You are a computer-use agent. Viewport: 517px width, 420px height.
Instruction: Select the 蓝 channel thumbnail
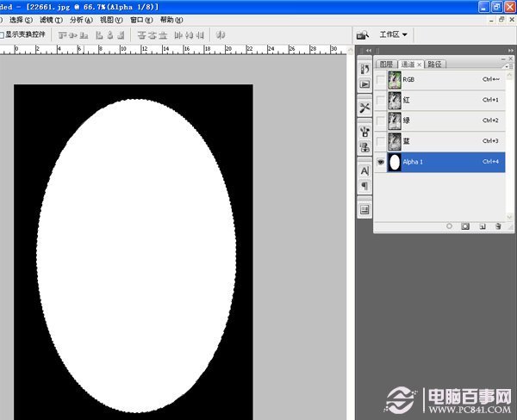point(396,141)
